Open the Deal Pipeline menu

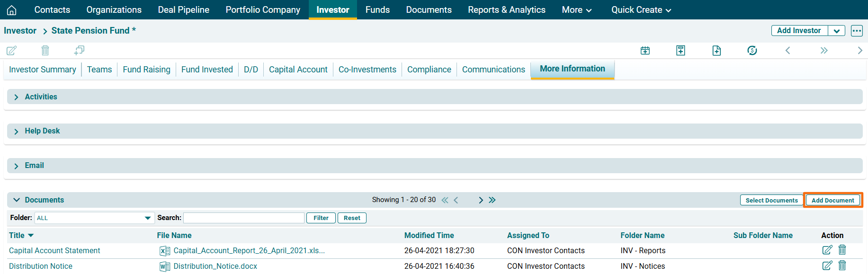coord(183,10)
